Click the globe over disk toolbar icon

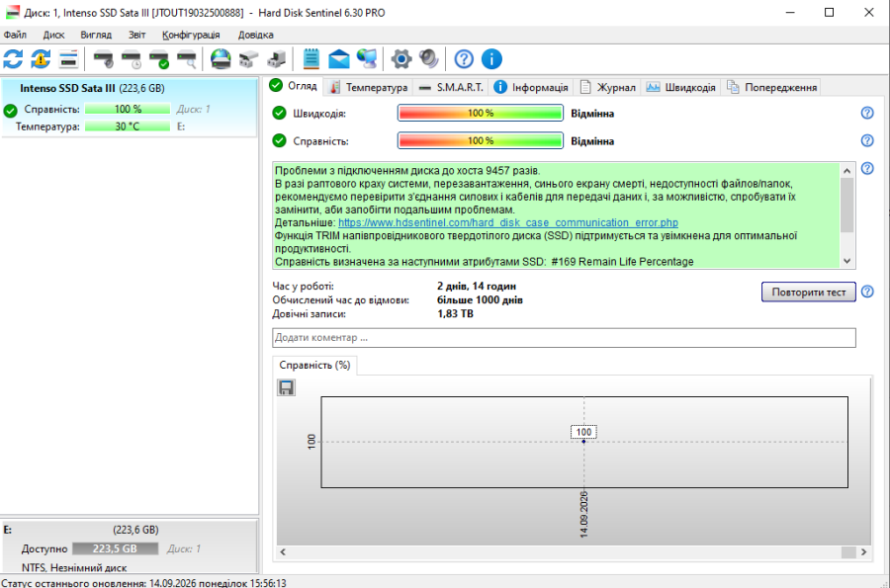coord(221,59)
